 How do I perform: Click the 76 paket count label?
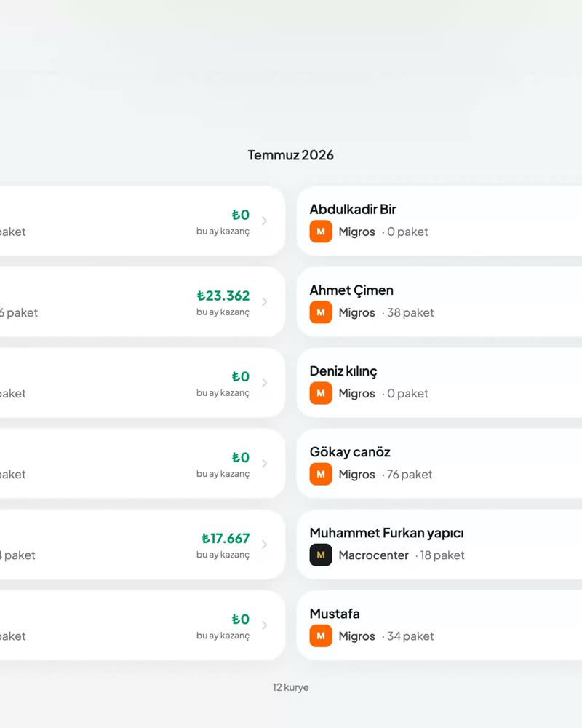tap(410, 474)
